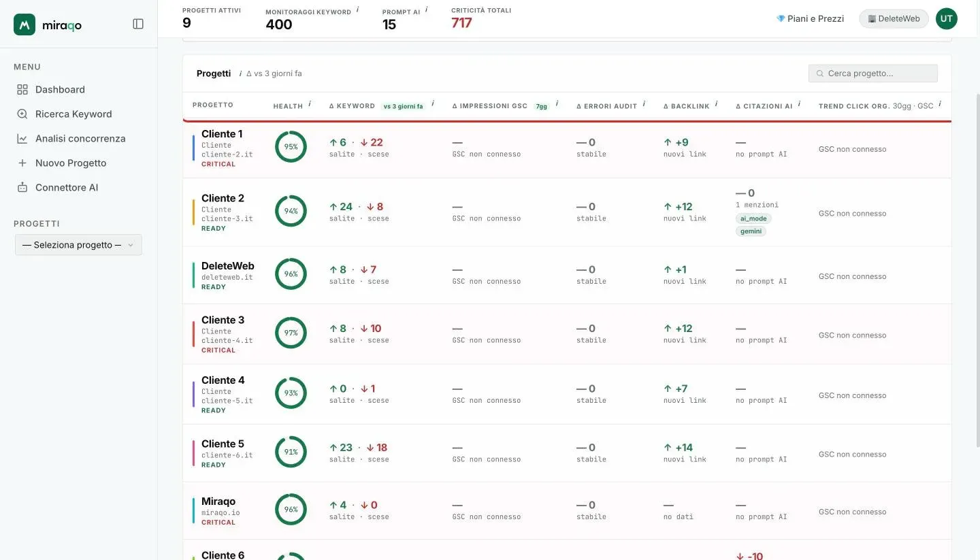
Task: Click the Analisi concorrenza chart icon
Action: pos(22,138)
